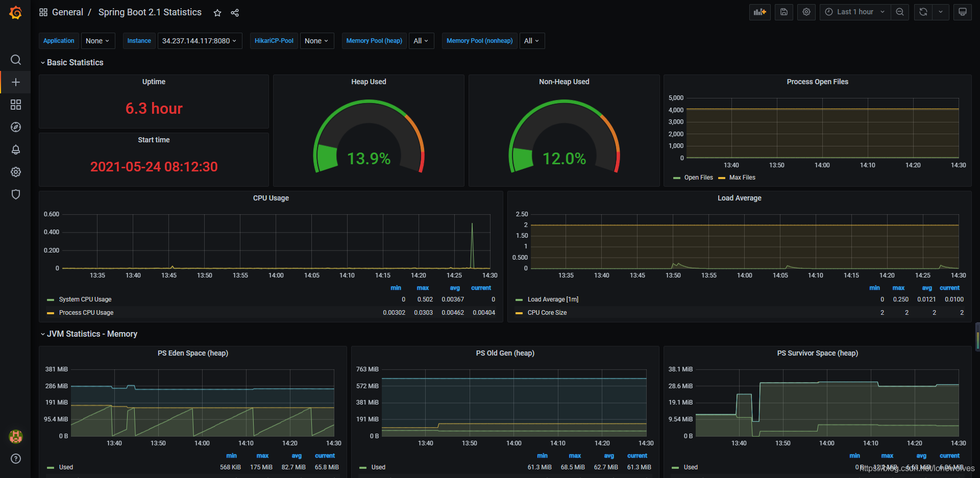Open the refresh interval dropdown arrow
Image resolution: width=980 pixels, height=478 pixels.
[x=941, y=12]
